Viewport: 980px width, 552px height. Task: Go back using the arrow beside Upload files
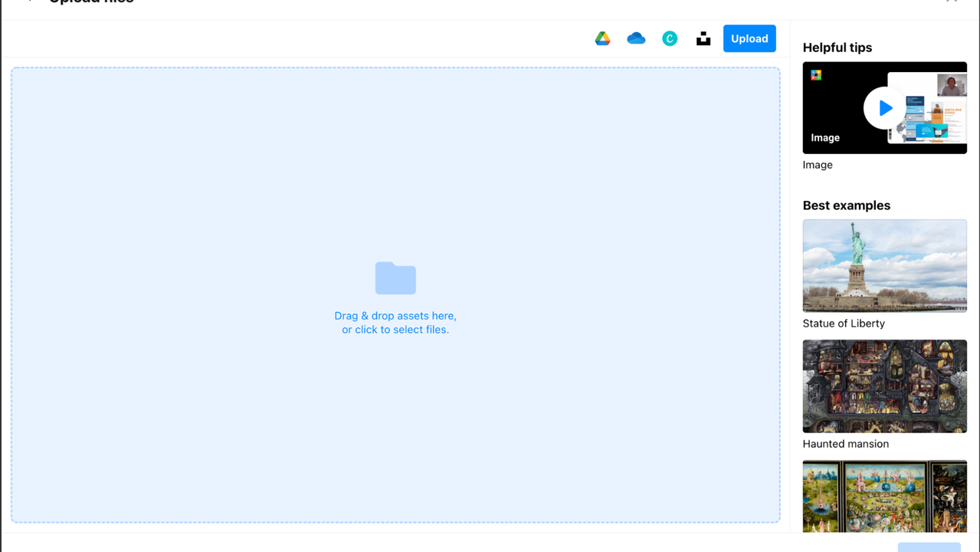click(29, 2)
